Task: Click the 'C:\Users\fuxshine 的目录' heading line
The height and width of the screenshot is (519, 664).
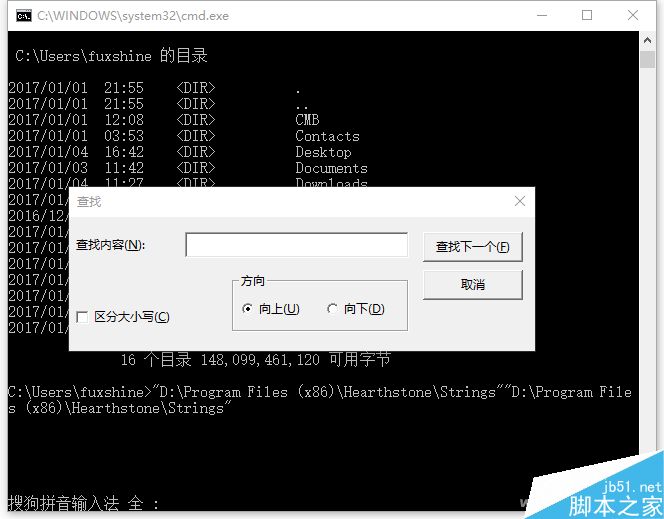Action: 111,55
